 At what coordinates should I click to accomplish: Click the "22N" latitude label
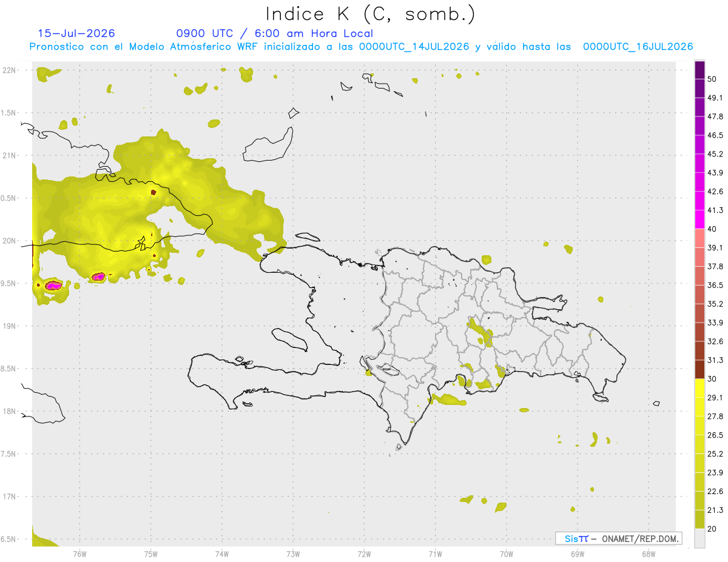coord(9,70)
